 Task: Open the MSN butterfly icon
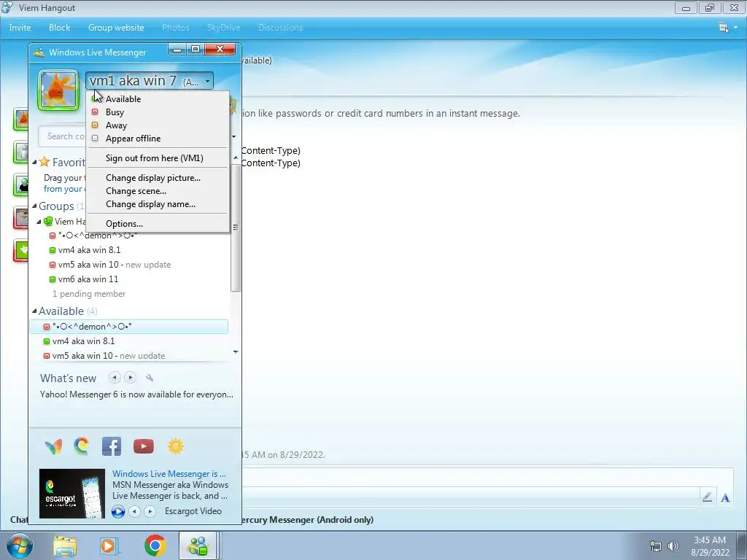(53, 446)
